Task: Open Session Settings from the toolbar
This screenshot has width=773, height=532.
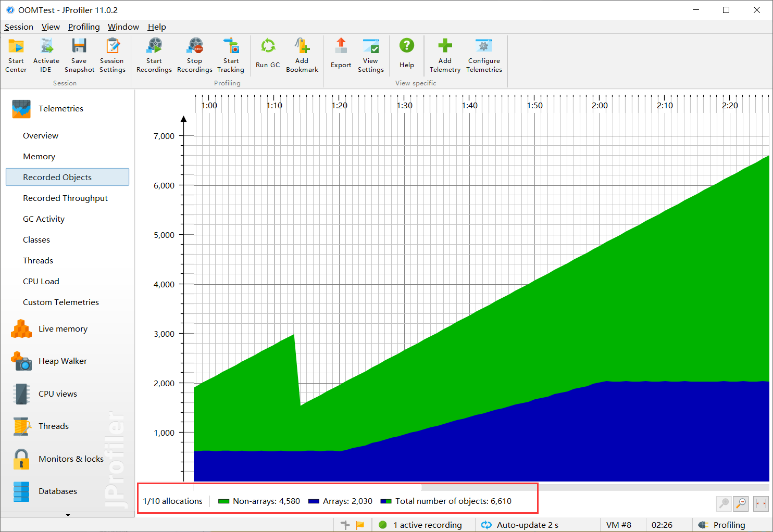Action: (113, 55)
